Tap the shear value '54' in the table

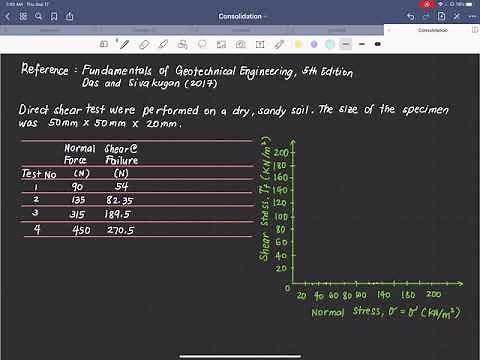click(121, 186)
